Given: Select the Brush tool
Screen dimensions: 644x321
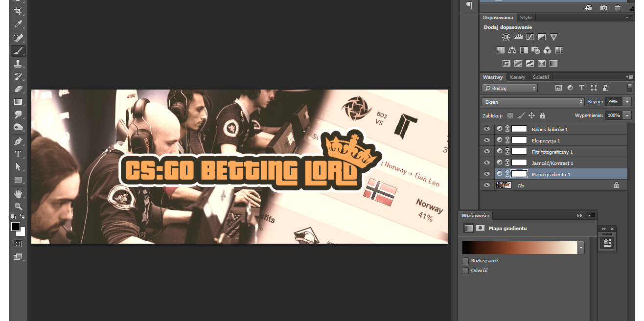Looking at the screenshot, I should click(18, 50).
